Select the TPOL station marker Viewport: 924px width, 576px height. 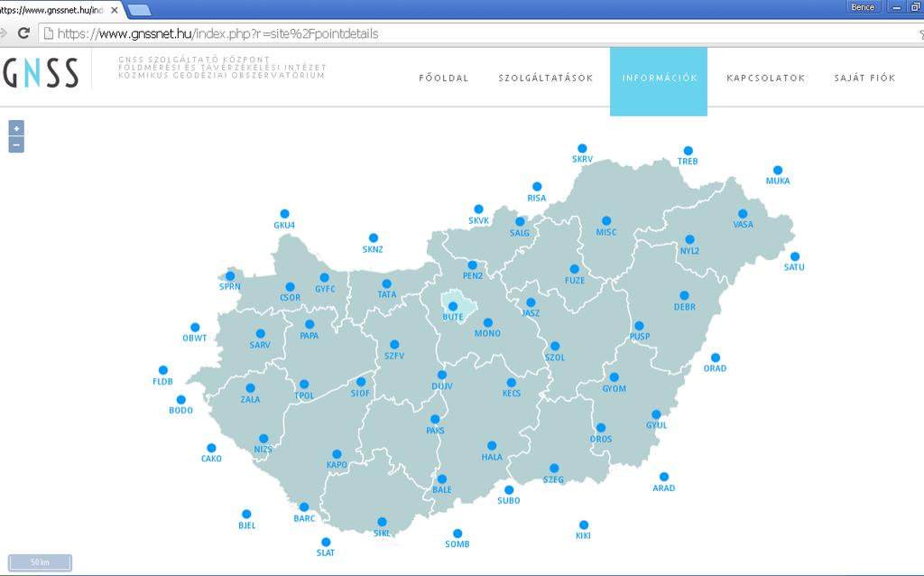(x=304, y=385)
